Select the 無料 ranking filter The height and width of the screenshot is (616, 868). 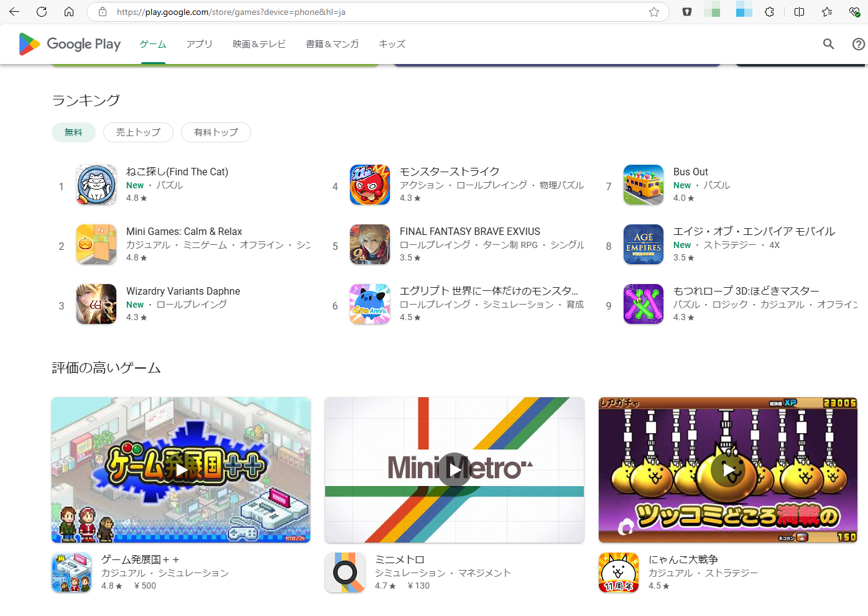(73, 132)
